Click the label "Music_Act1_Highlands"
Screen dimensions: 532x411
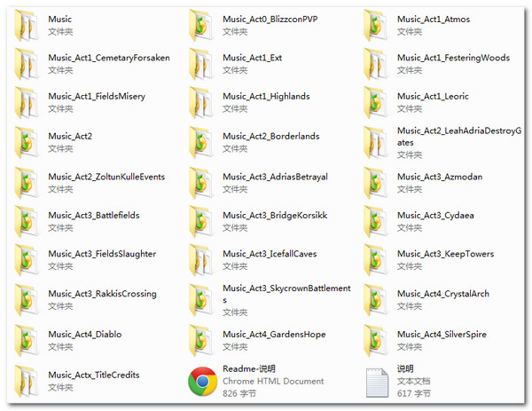coord(266,97)
